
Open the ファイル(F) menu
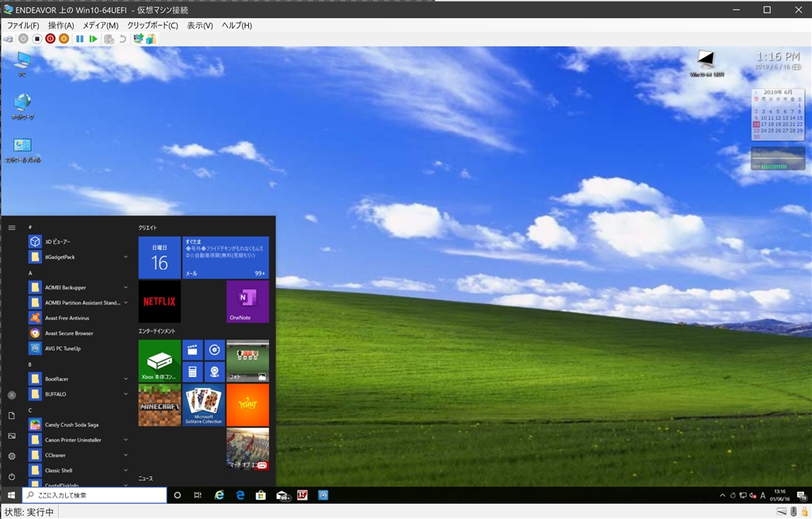coord(23,25)
